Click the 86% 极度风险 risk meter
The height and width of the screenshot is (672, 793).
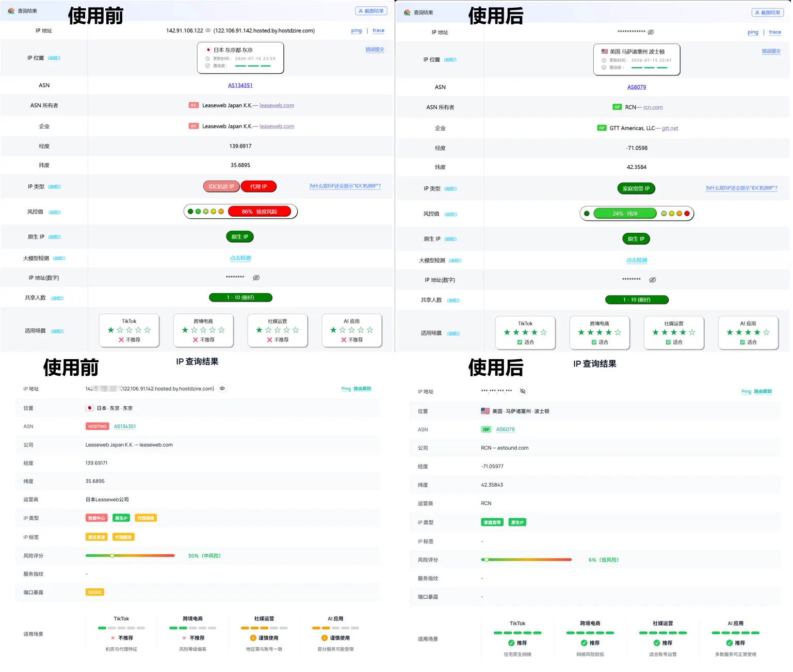[x=241, y=212]
